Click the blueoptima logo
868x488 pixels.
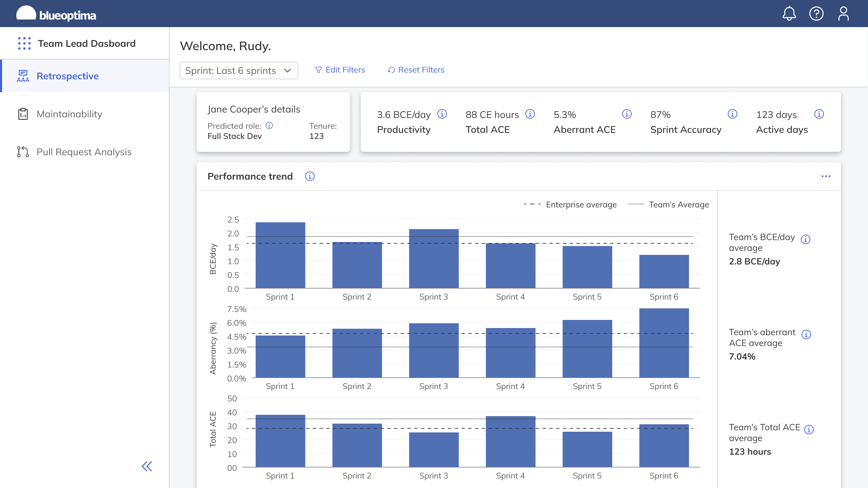tap(56, 14)
